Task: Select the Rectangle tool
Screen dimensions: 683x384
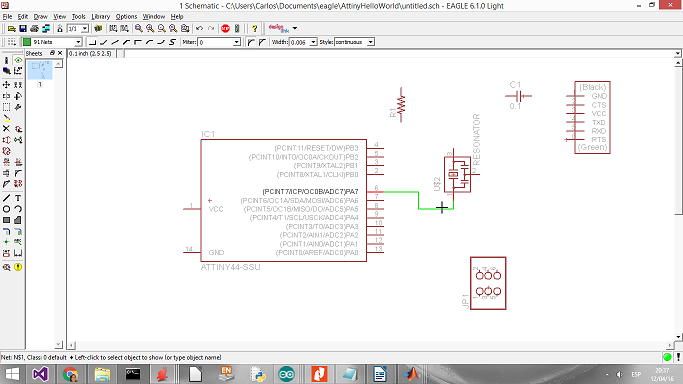Action: coord(7,220)
